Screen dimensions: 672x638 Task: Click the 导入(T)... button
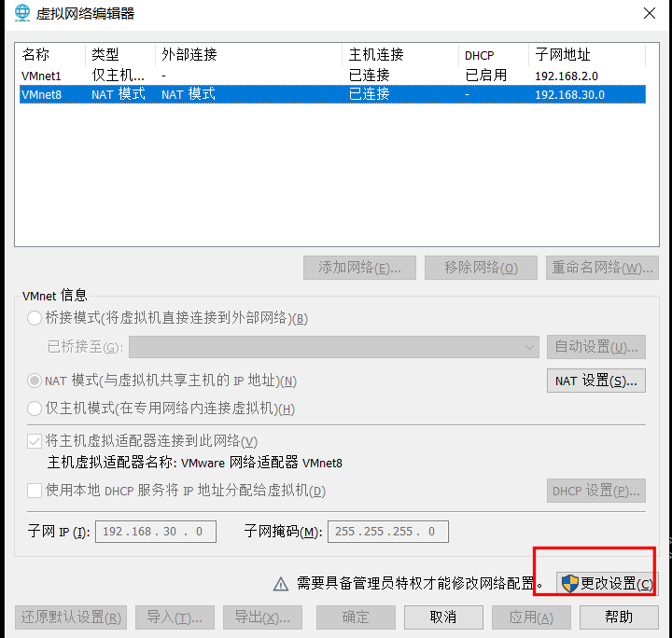pyautogui.click(x=175, y=617)
